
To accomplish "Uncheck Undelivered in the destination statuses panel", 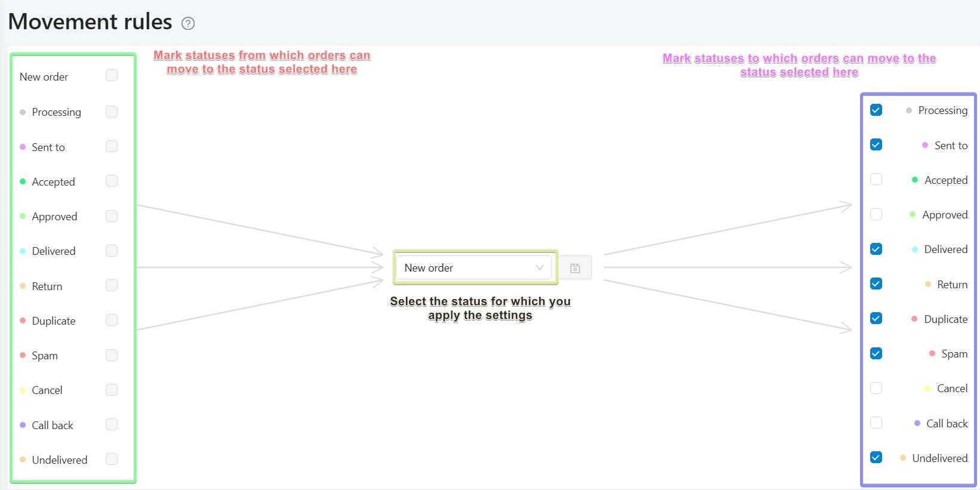I will (x=876, y=458).
